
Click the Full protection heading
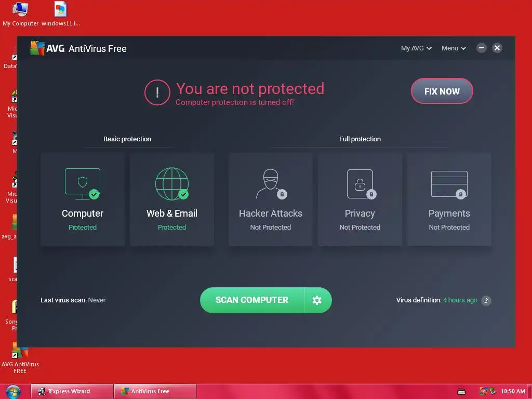point(360,139)
